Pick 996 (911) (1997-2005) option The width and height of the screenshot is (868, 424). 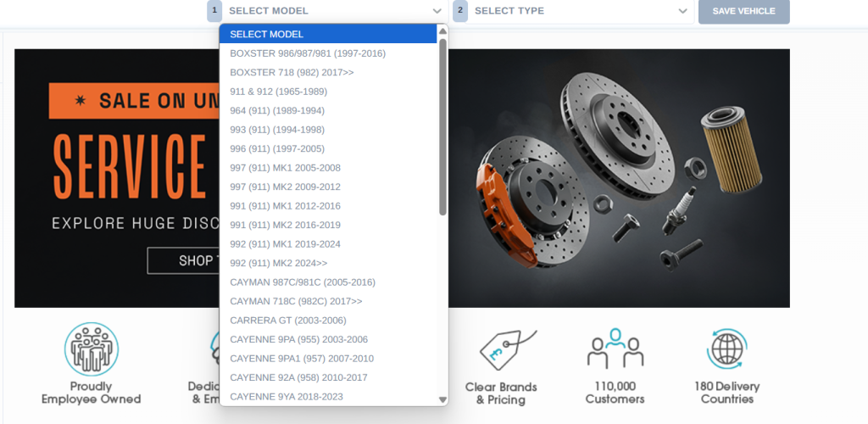pyautogui.click(x=328, y=149)
